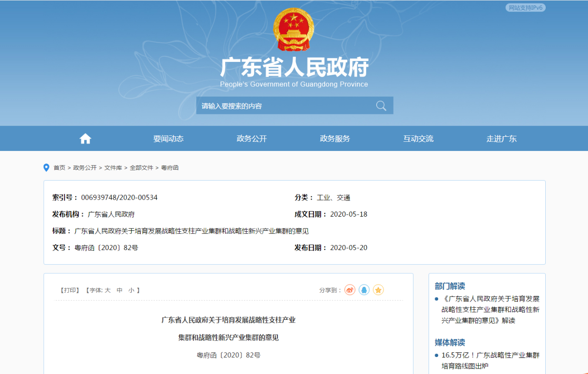Click 文件库 in the breadcrumb
588x374 pixels.
(113, 168)
